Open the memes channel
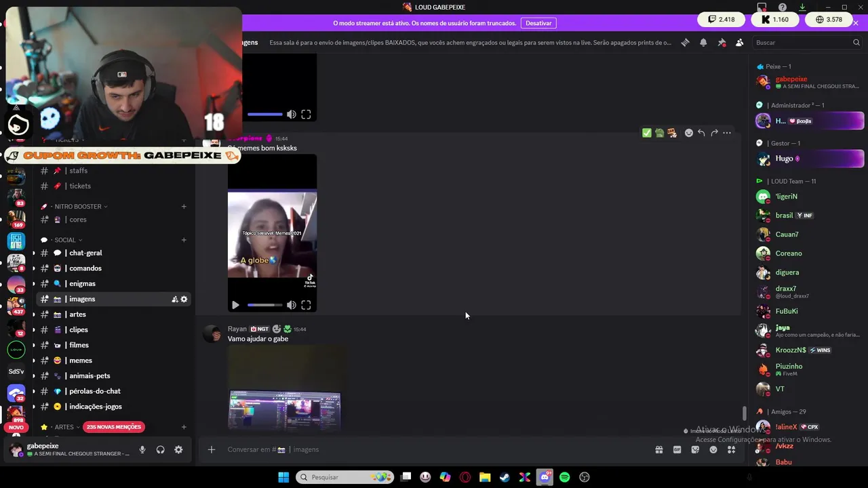The width and height of the screenshot is (868, 488). click(x=113, y=361)
